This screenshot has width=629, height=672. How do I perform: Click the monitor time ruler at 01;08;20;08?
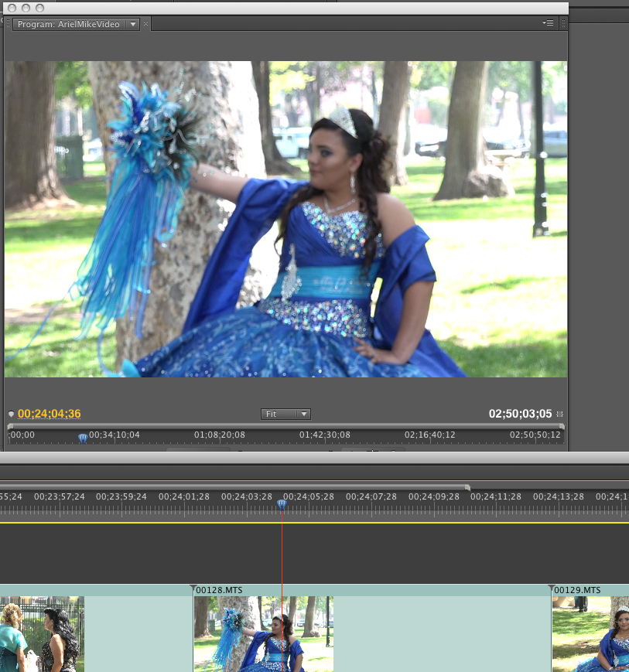click(x=219, y=435)
